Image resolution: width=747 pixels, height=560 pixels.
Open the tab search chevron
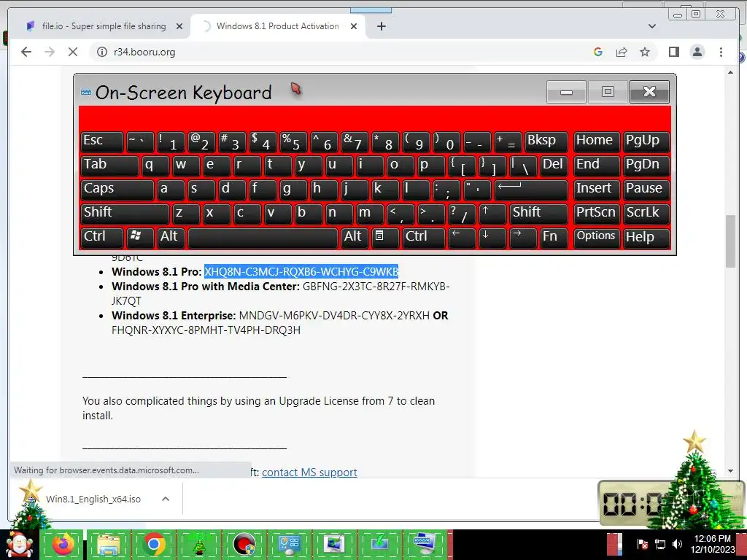[651, 26]
